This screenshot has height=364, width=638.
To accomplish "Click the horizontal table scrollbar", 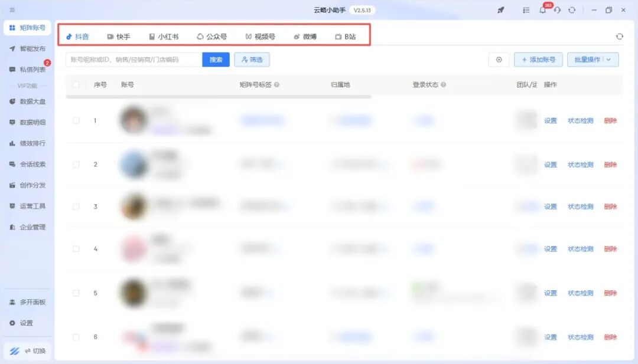I will [219, 97].
